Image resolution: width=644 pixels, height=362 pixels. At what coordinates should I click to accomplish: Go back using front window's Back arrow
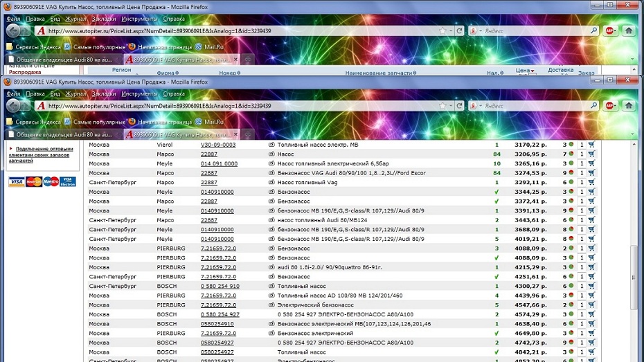[x=13, y=106]
